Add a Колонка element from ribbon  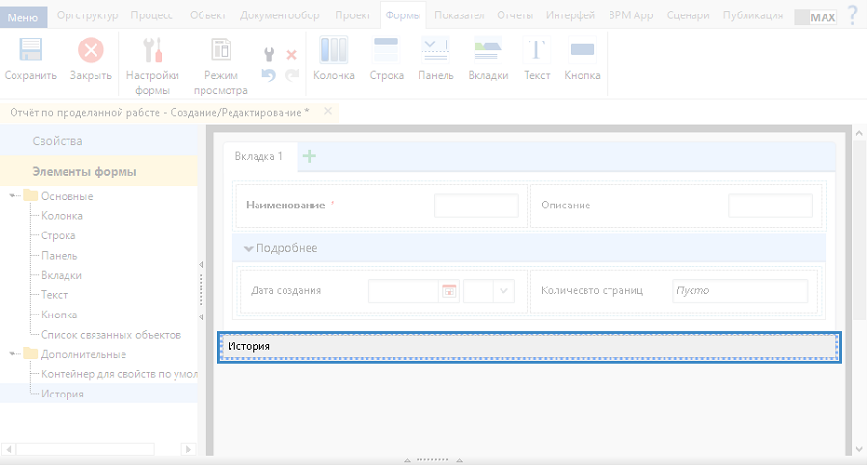334,51
